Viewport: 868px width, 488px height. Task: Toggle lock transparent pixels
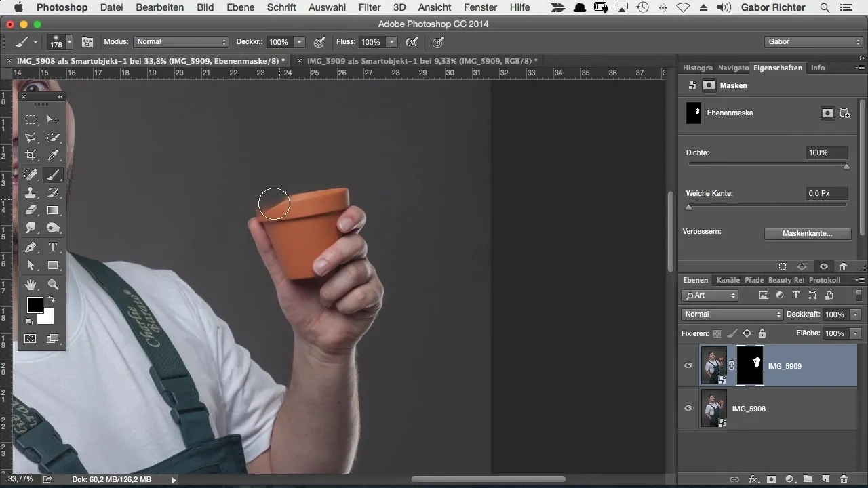tap(717, 333)
